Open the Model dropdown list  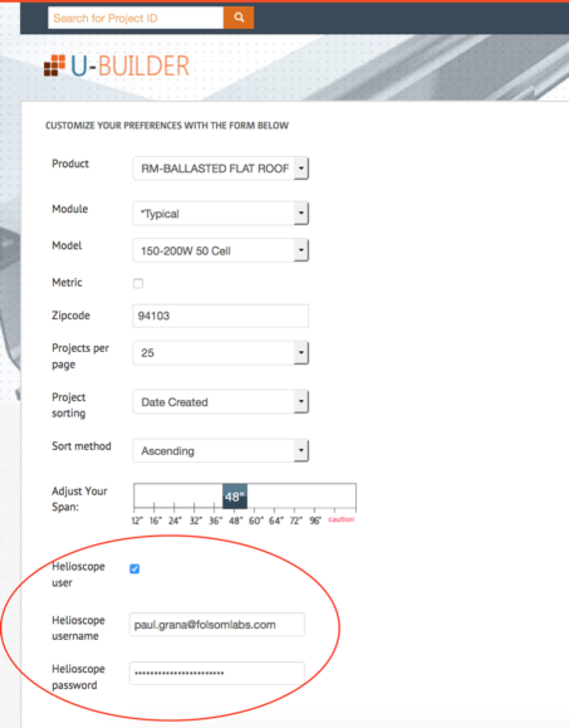(x=220, y=251)
